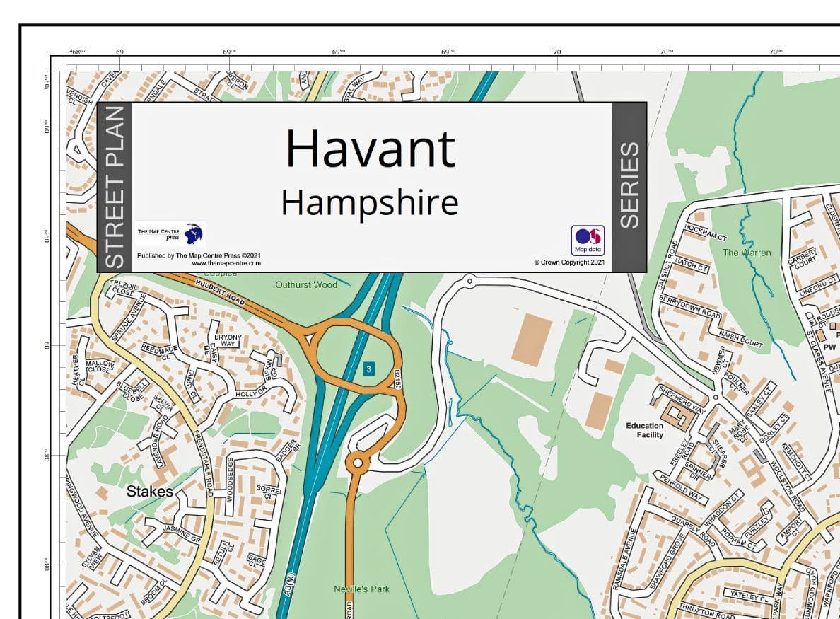Click the Neville's Park label
The width and height of the screenshot is (840, 619).
361,588
